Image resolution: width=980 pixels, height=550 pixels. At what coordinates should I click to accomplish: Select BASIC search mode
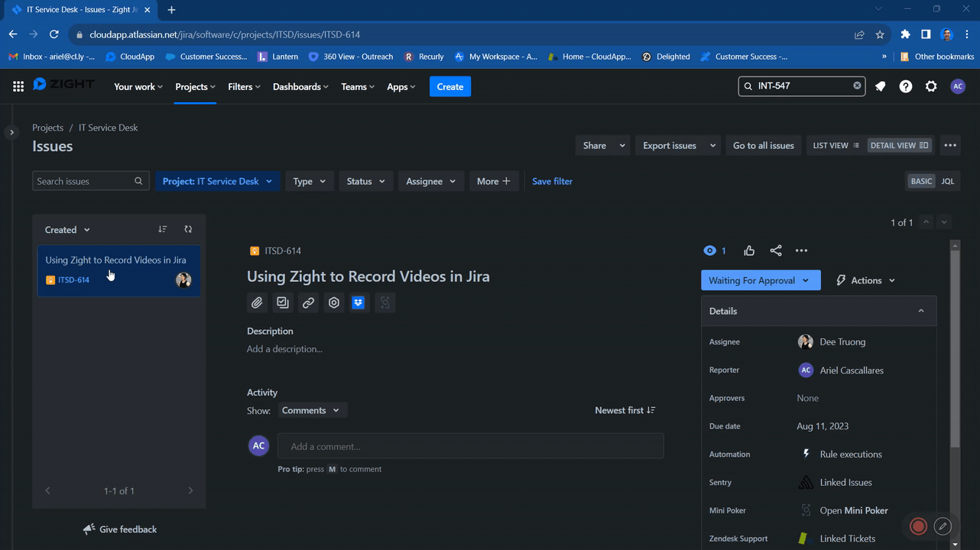point(921,181)
